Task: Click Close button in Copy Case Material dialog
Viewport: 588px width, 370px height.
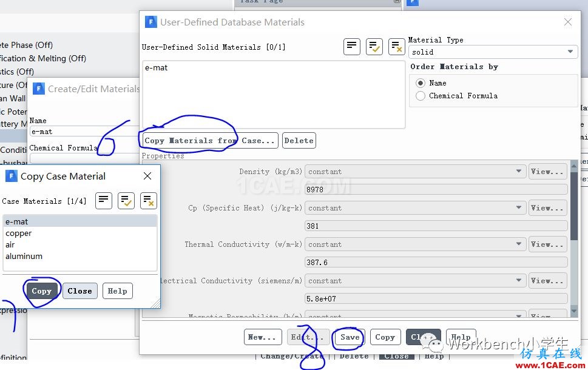Action: coord(80,291)
